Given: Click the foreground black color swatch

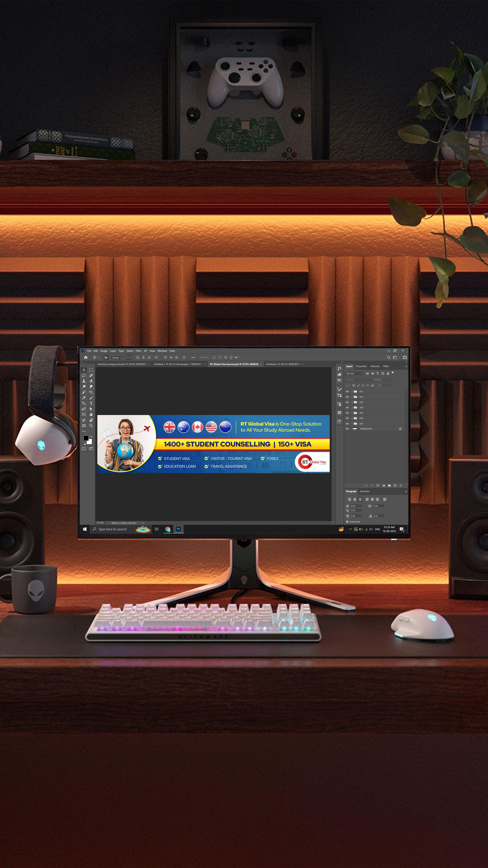Looking at the screenshot, I should [86, 438].
